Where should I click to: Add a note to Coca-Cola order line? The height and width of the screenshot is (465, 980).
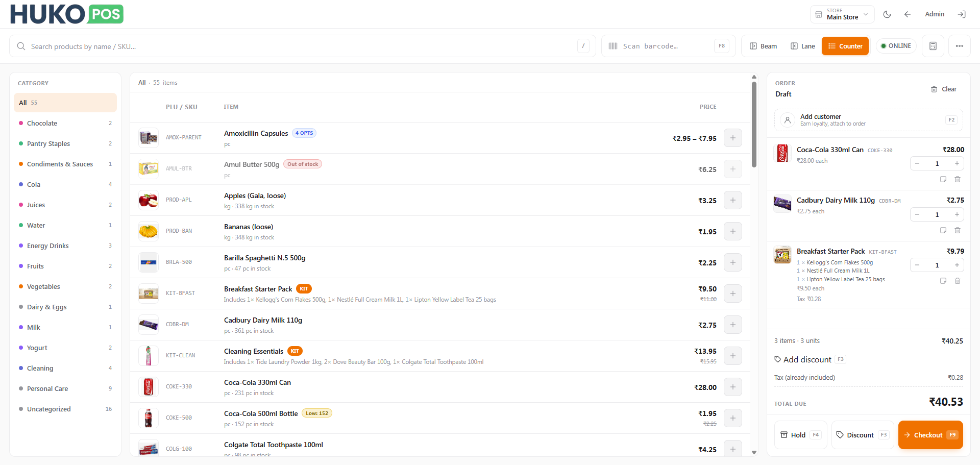point(943,179)
